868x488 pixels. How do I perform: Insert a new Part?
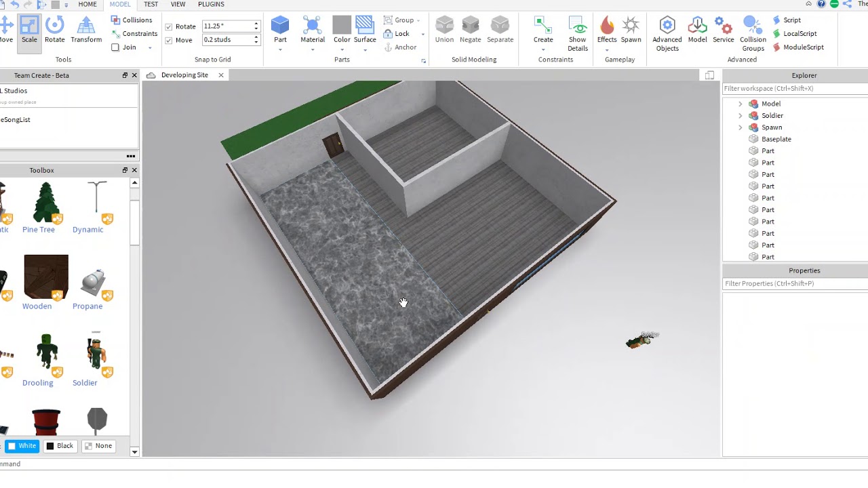click(x=280, y=30)
